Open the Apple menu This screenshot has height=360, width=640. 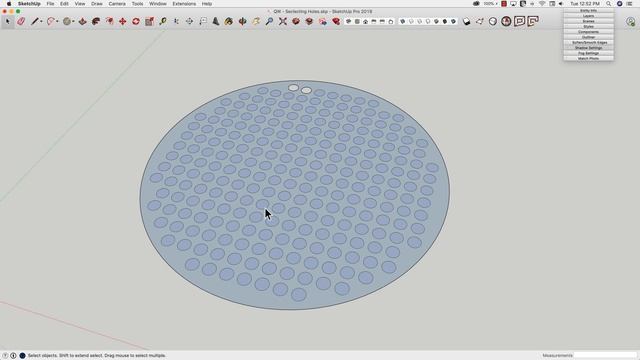tap(9, 4)
